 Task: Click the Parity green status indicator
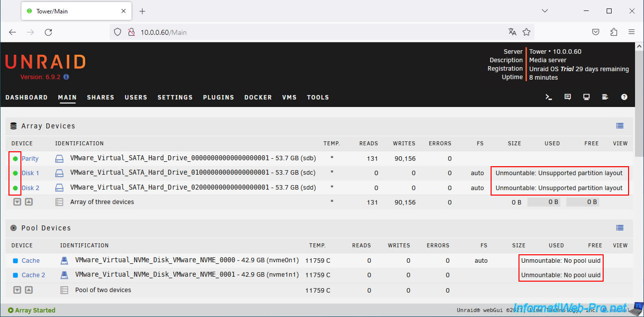click(x=15, y=159)
